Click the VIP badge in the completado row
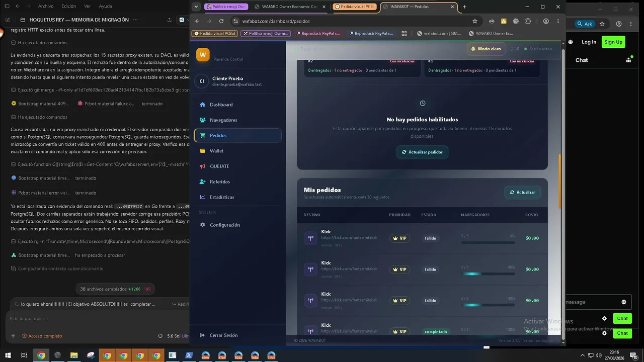 coord(399,332)
